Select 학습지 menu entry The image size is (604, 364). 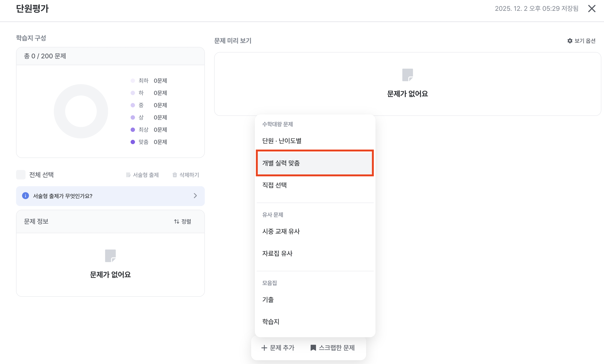point(271,322)
